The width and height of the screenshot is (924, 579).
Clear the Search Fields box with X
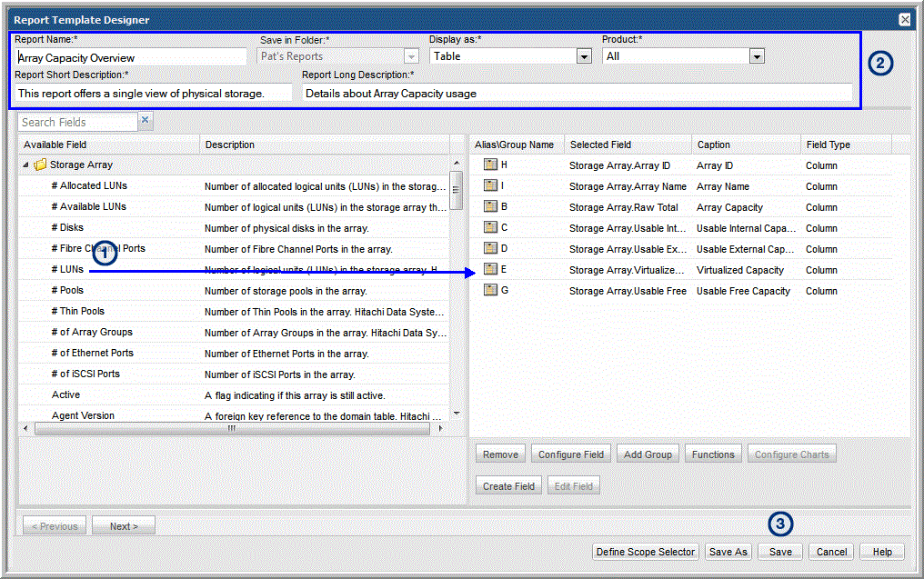(145, 121)
